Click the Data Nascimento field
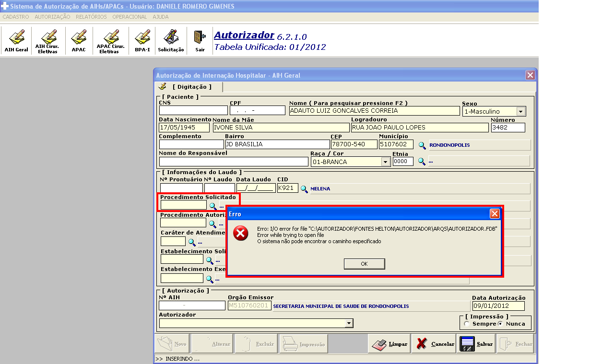Screen dimensions: 614x364 [184, 128]
